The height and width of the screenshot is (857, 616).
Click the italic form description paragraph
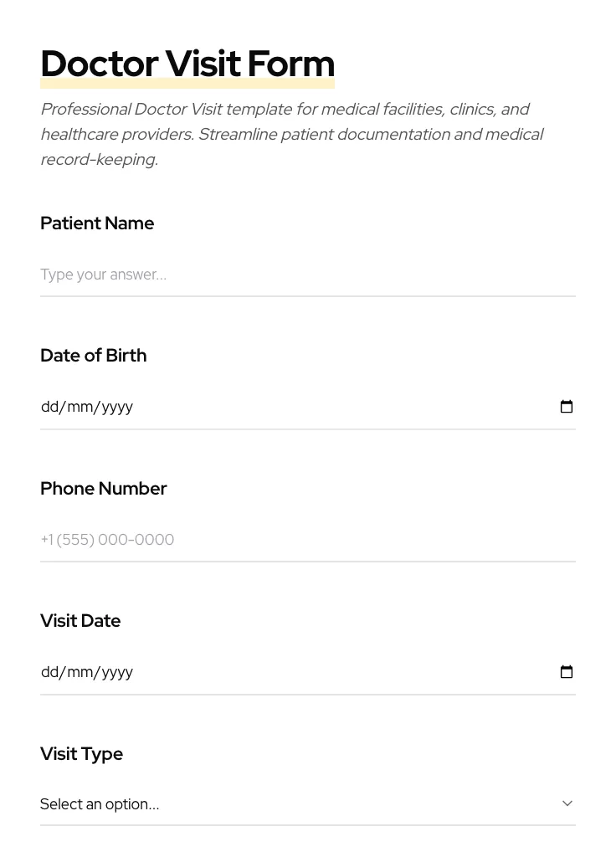(x=293, y=134)
